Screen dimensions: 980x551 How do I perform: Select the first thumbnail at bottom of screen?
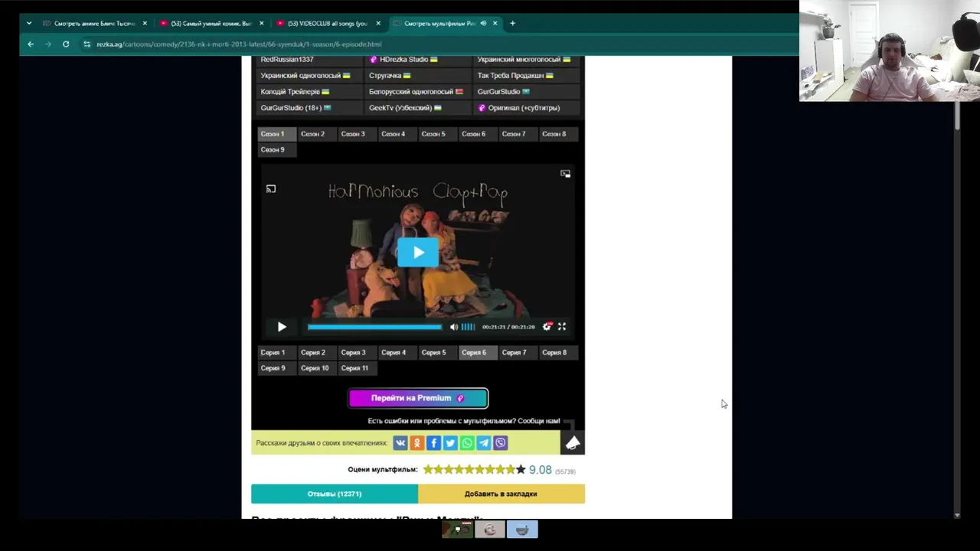point(457,530)
